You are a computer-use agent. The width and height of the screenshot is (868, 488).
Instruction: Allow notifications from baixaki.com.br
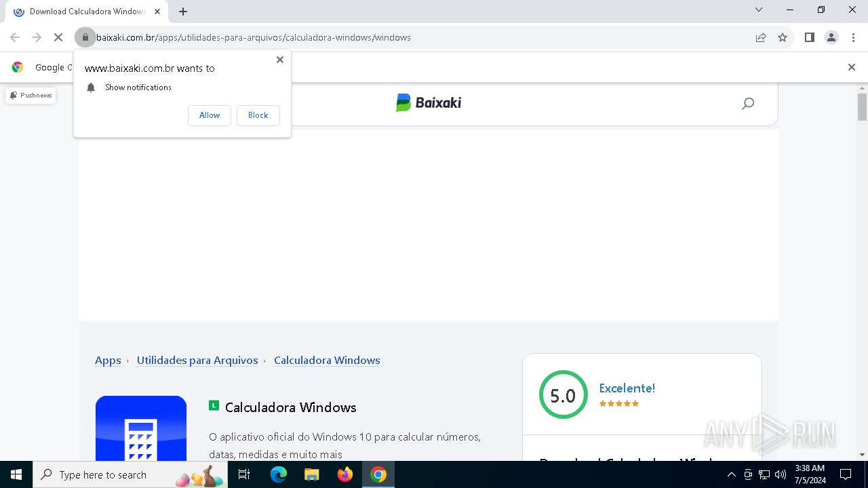(x=210, y=115)
